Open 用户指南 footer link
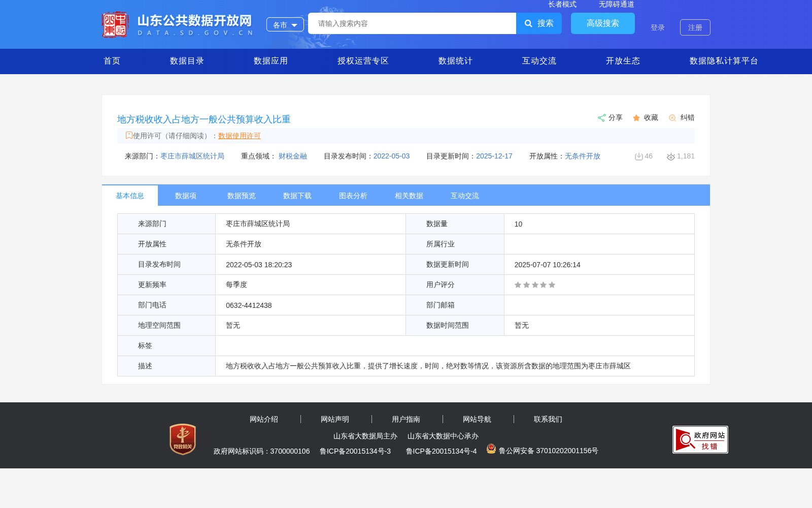The height and width of the screenshot is (508, 812). 406,419
